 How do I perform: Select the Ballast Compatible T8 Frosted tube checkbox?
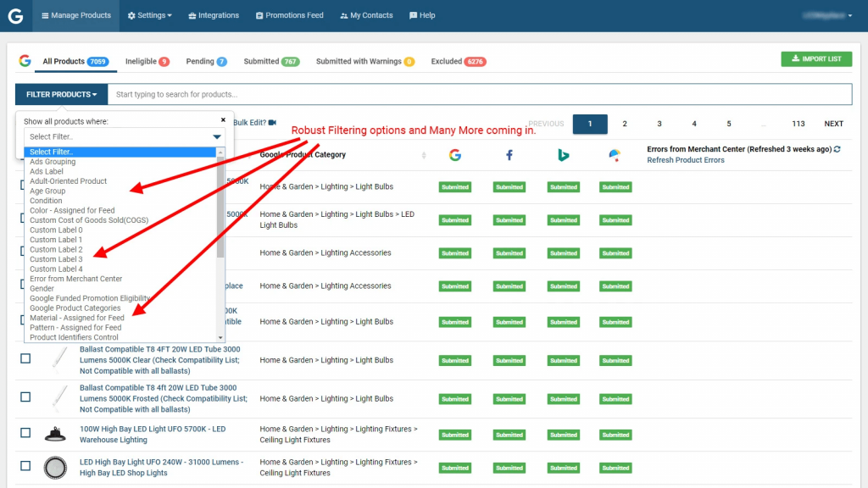pos(25,396)
